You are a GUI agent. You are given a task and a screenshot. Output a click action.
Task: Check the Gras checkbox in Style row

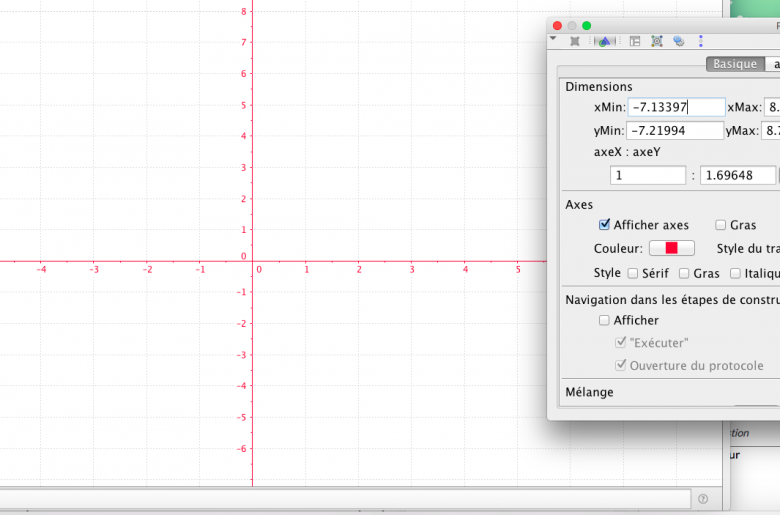click(684, 273)
